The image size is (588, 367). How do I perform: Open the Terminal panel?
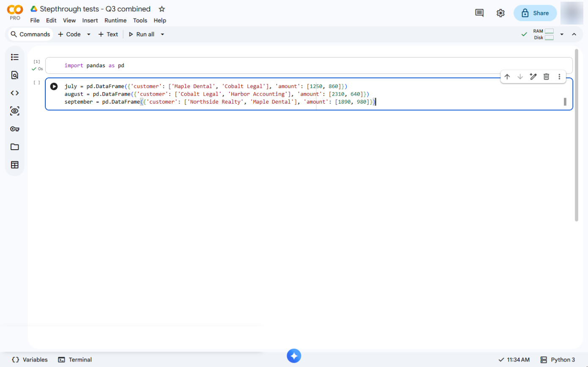(x=75, y=360)
